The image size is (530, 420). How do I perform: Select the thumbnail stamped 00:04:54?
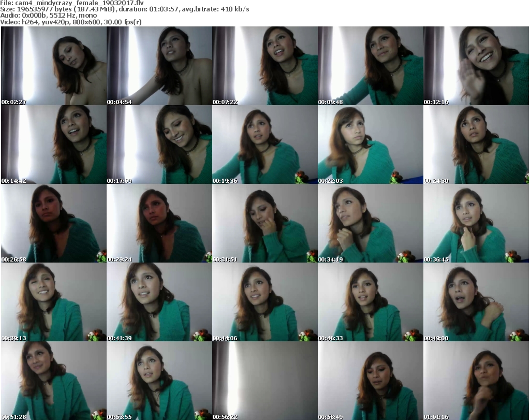pyautogui.click(x=159, y=66)
